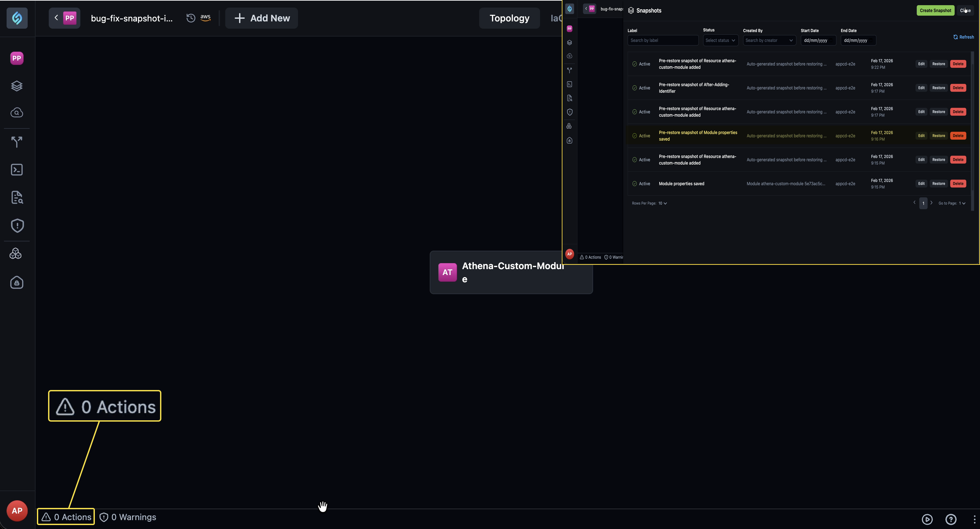Expand the Select status dropdown
Viewport: 980px width, 529px height.
pyautogui.click(x=721, y=40)
